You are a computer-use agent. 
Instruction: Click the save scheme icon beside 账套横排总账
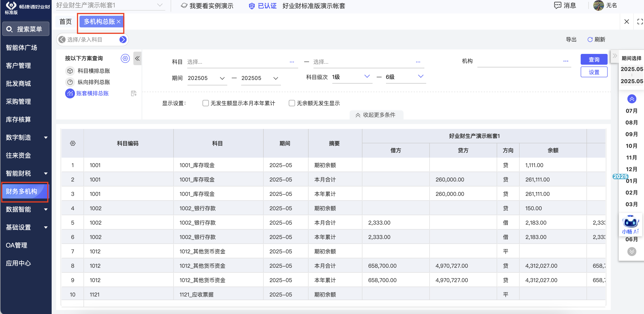pyautogui.click(x=134, y=93)
